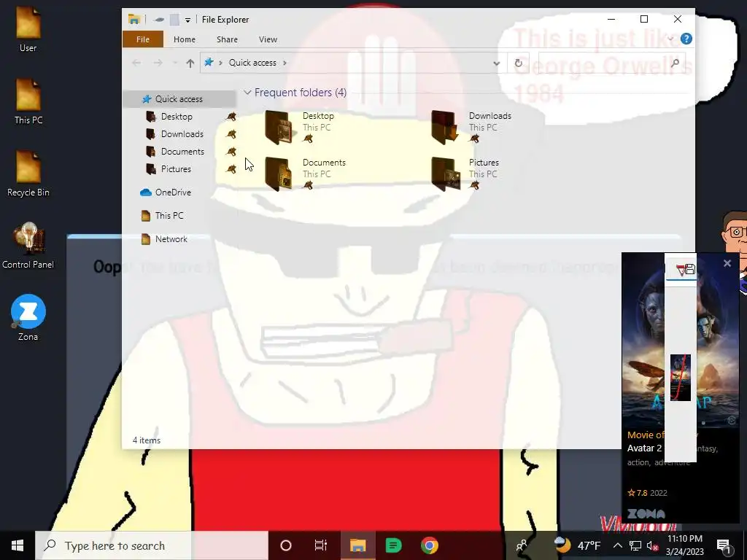Click the Forward navigation arrow

[x=158, y=63]
